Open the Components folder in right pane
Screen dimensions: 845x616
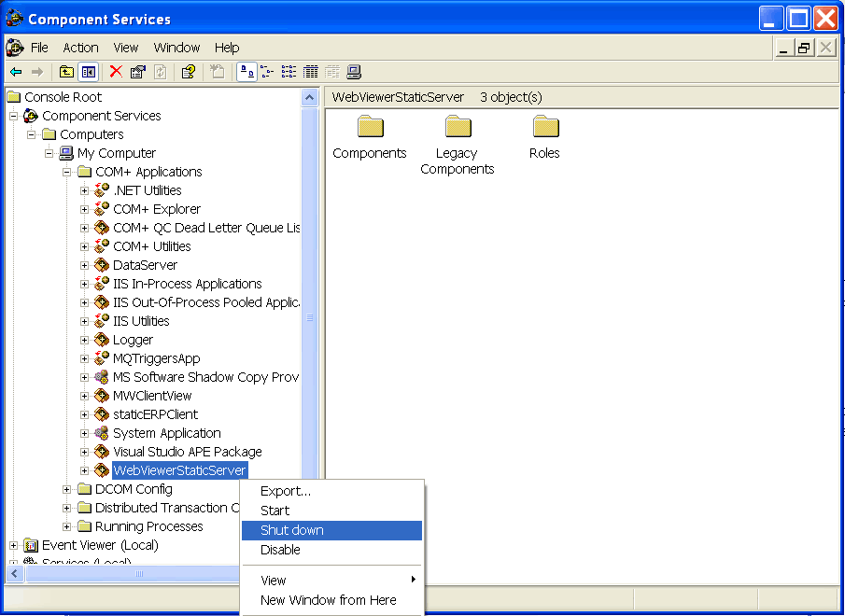tap(370, 138)
